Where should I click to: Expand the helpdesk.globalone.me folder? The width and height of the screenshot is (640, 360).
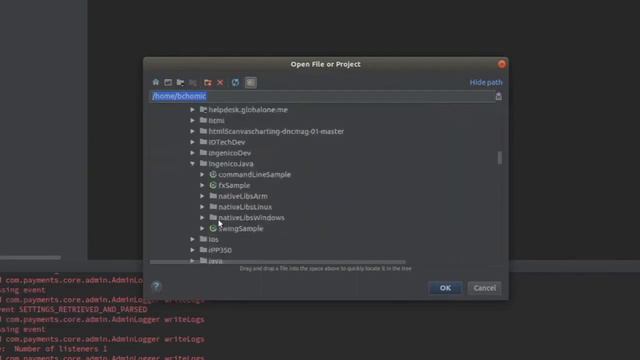coord(192,109)
